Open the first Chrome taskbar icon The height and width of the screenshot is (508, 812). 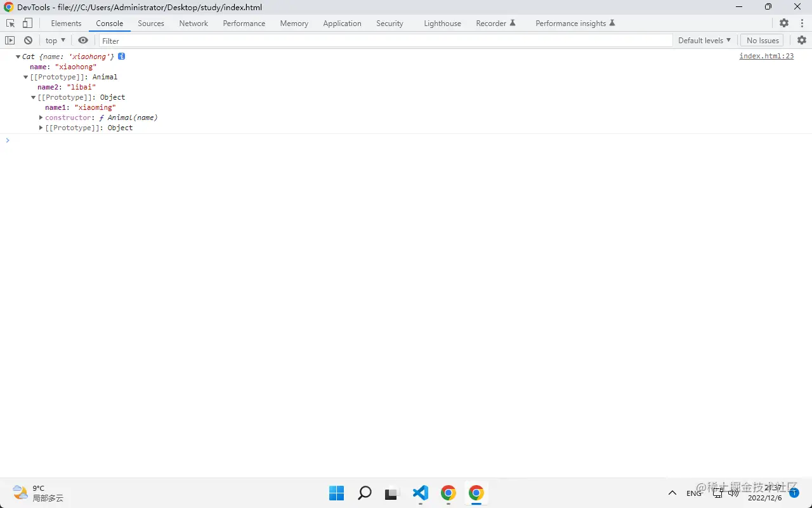pyautogui.click(x=449, y=493)
